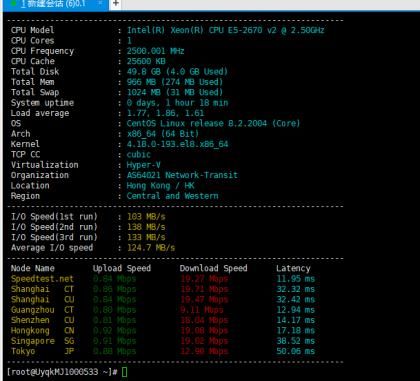Image resolution: width=420 pixels, height=381 pixels.
Task: Click the Virtualization value Hyper-V
Action: pyautogui.click(x=144, y=165)
